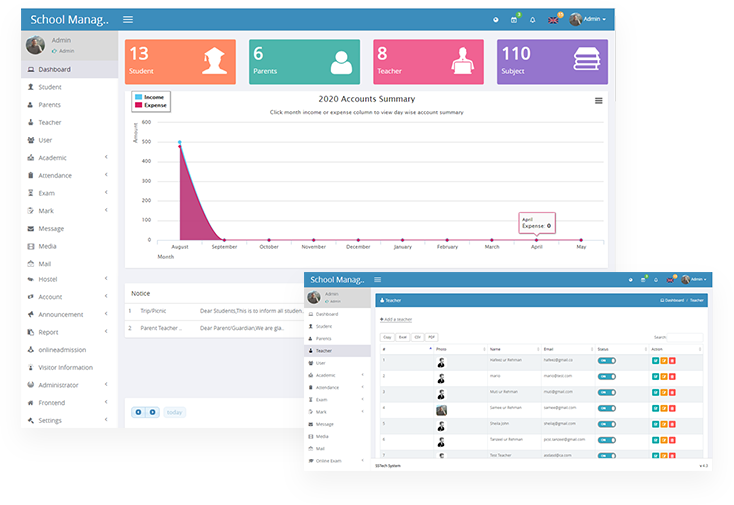
Task: Click delete icon for Samee ur Rehman row
Action: 672,409
